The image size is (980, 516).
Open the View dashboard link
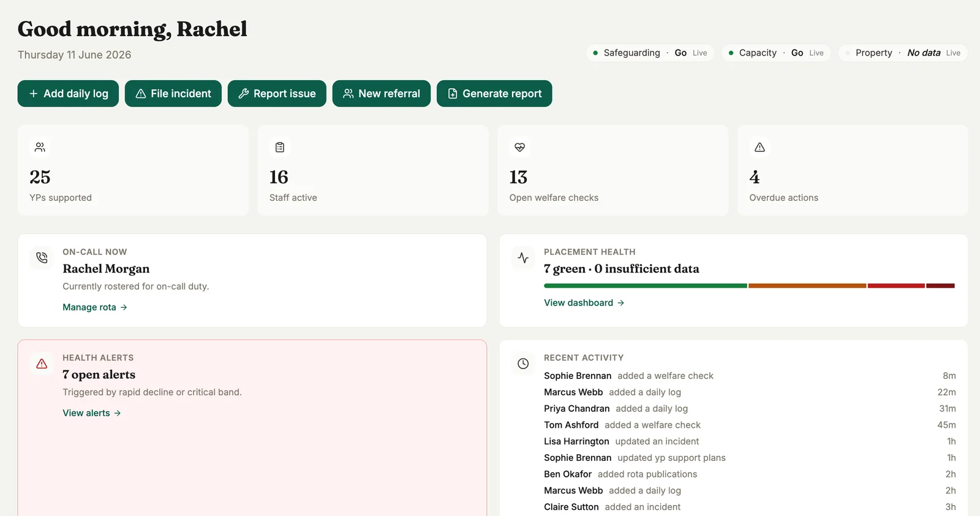pyautogui.click(x=584, y=303)
